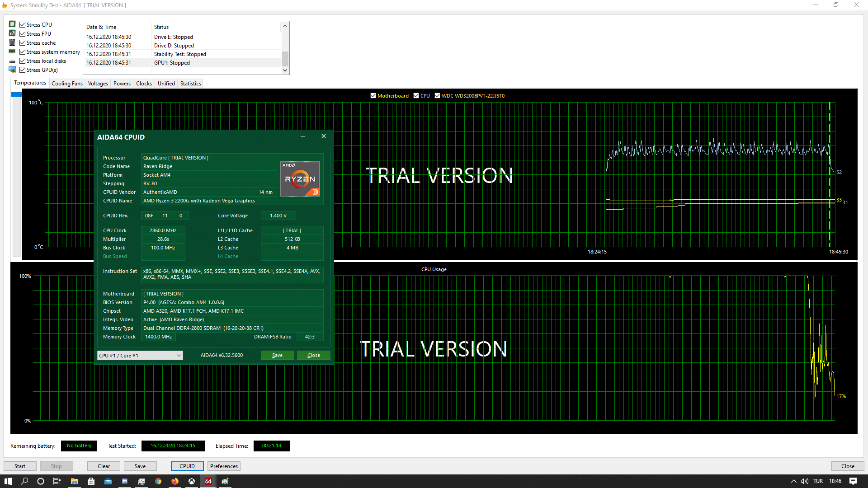This screenshot has width=868, height=488.
Task: Open File Explorer from the taskbar
Action: click(75, 481)
